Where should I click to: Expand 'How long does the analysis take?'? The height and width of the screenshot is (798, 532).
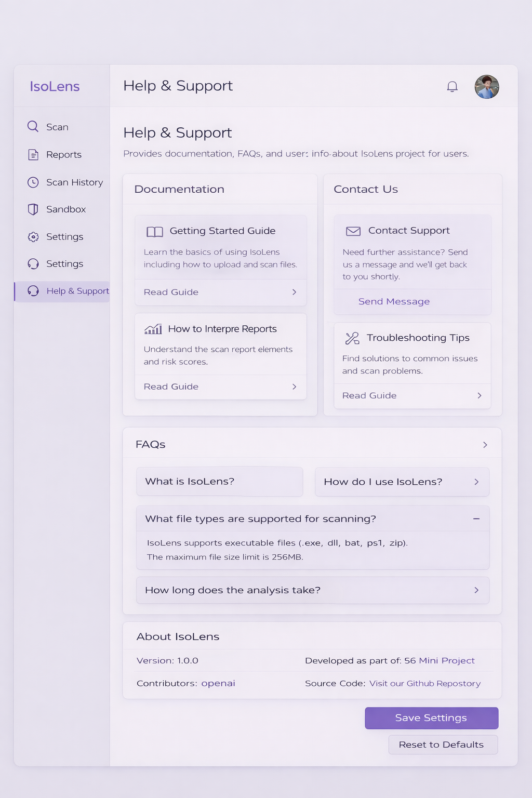pos(475,590)
